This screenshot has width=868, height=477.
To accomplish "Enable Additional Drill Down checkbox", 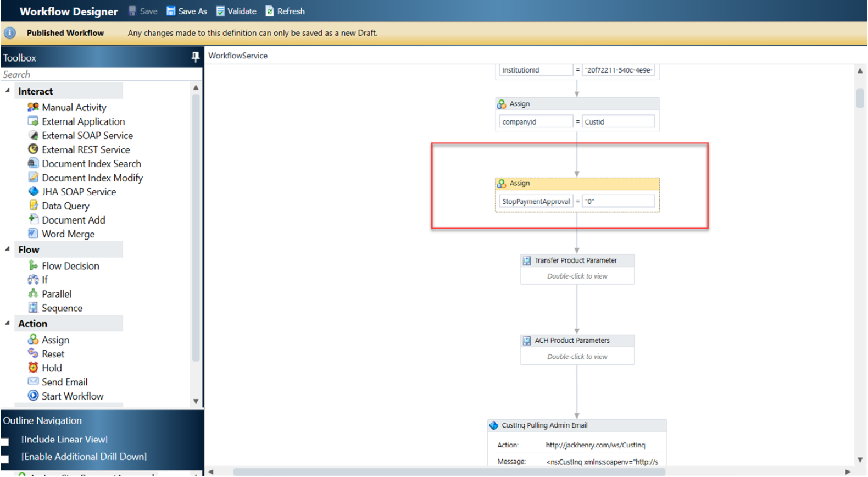I will tap(5, 459).
